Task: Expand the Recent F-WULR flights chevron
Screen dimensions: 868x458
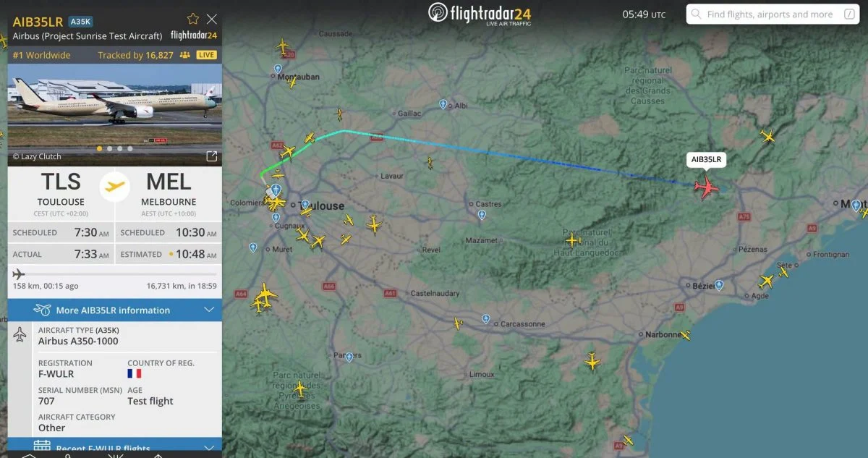Action: click(209, 447)
